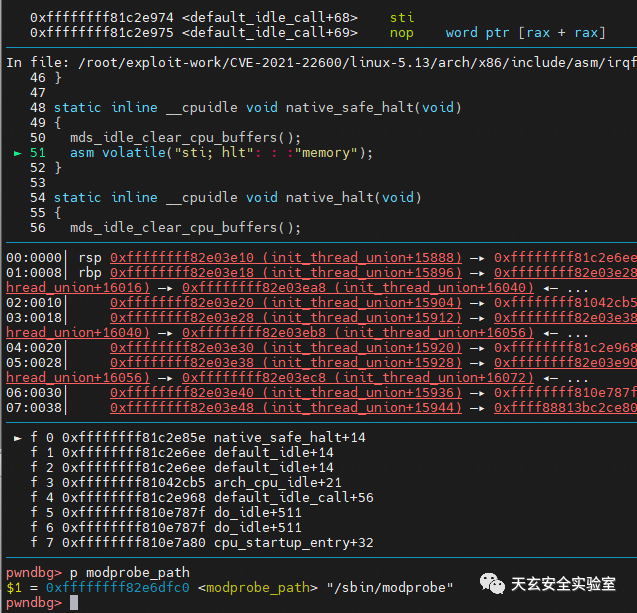Click the green arrow beside line 51
The height and width of the screenshot is (613, 637).
17,153
